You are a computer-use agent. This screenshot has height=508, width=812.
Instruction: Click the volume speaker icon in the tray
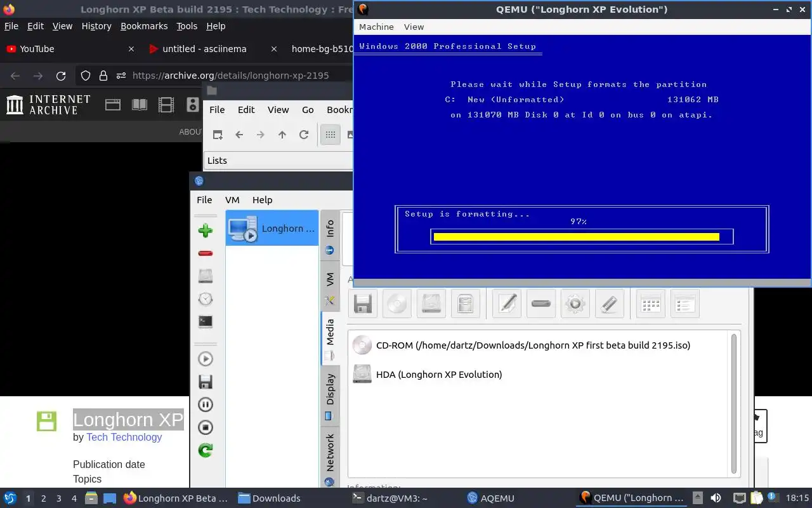coord(716,498)
